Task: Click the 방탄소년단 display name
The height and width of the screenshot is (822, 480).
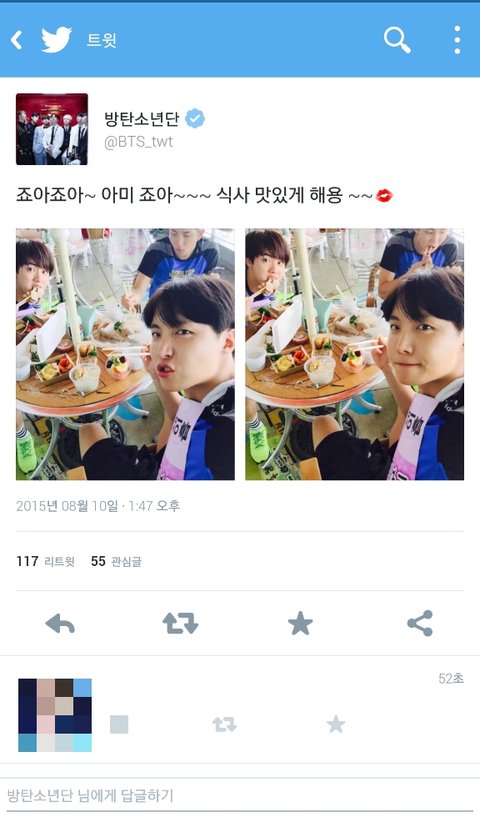Action: 141,119
